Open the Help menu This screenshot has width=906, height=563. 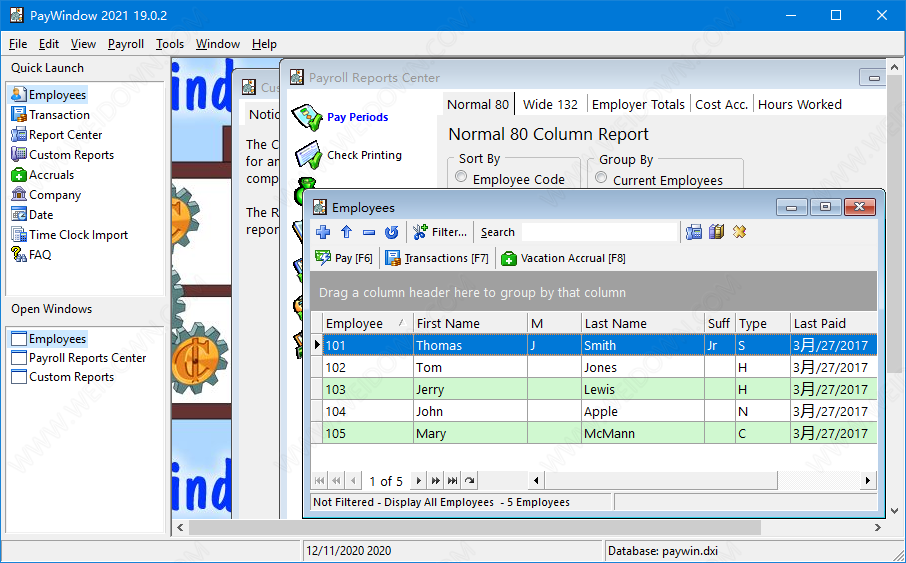point(264,44)
